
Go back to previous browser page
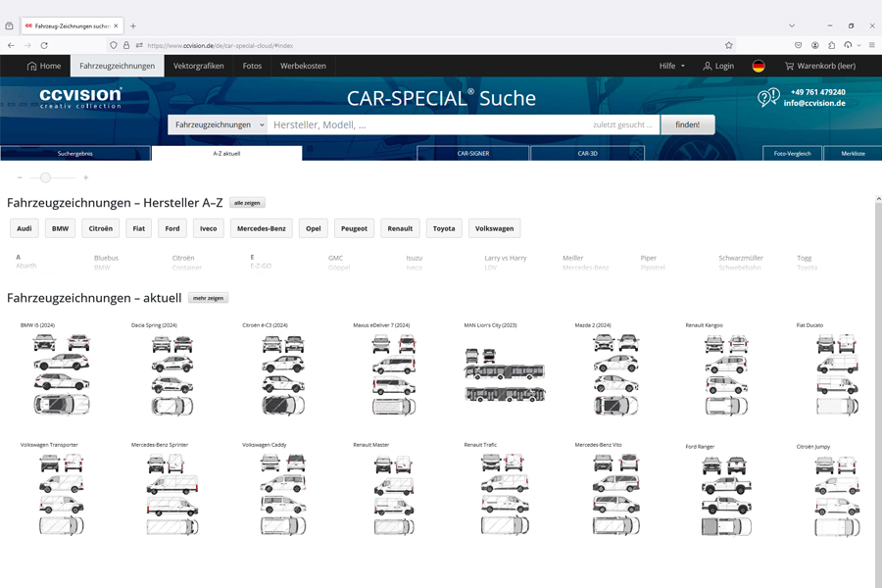(x=11, y=45)
